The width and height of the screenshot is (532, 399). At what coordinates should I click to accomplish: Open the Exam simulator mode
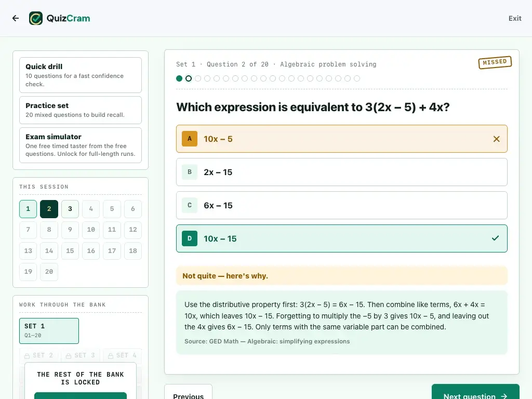81,145
